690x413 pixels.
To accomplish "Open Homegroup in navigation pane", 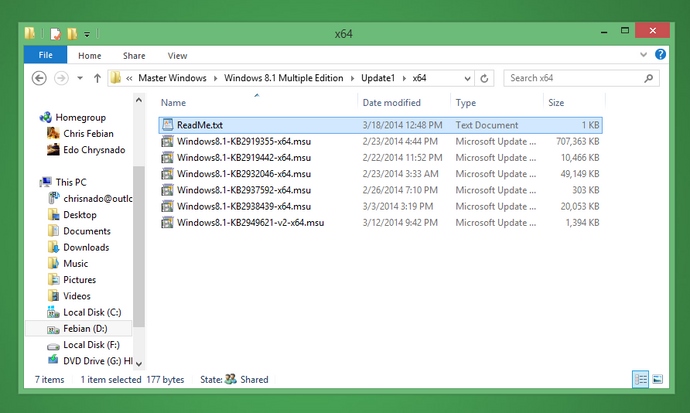I will point(81,117).
